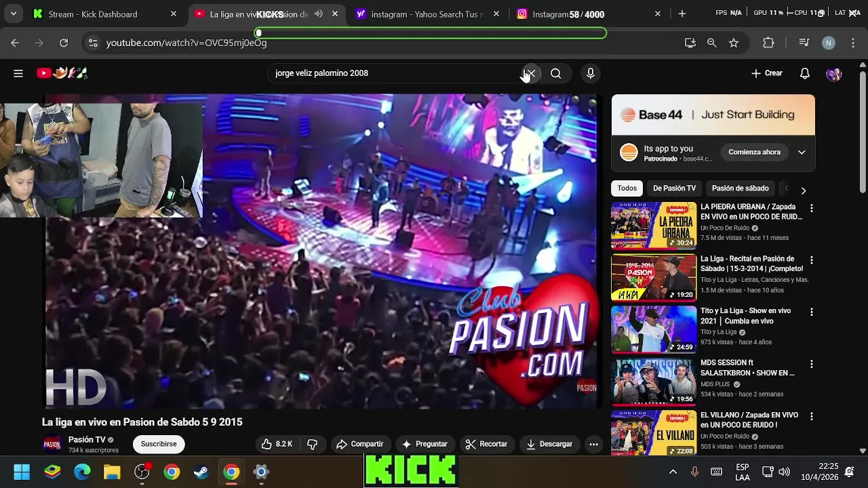Open a new Chrome tab
This screenshot has height=488, width=868.
click(x=682, y=14)
